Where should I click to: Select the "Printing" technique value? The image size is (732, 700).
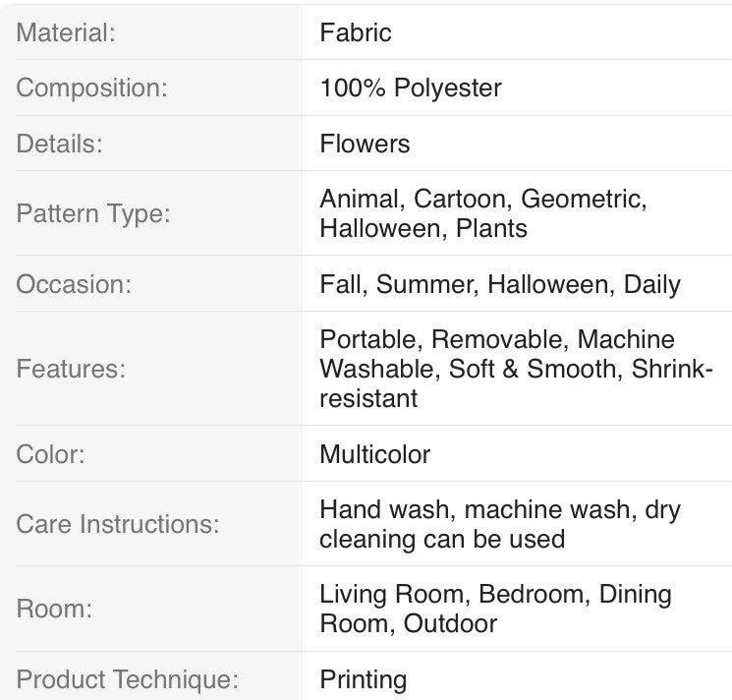364,679
